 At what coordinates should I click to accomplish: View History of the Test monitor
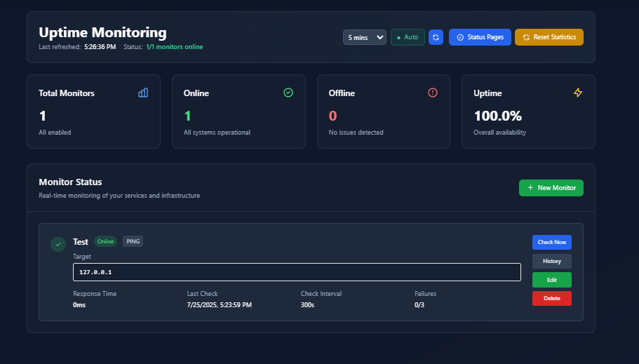pos(551,261)
